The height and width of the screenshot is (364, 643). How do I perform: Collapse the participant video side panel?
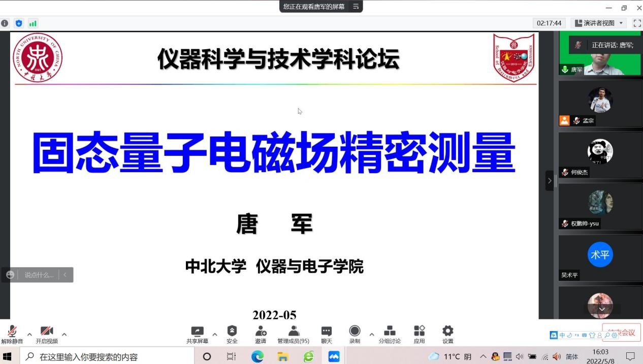coord(549,181)
